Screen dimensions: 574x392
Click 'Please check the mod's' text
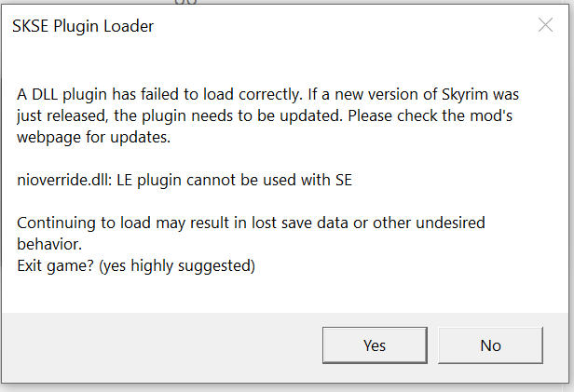430,115
